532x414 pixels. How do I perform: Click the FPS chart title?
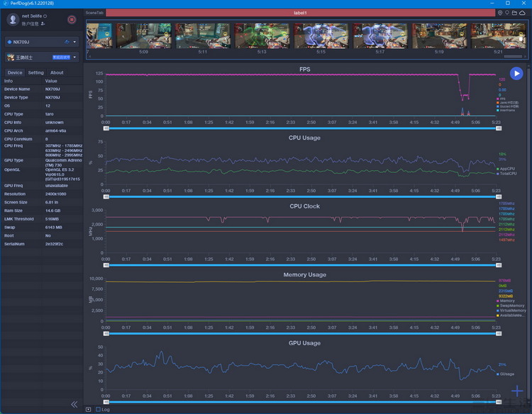click(x=305, y=69)
